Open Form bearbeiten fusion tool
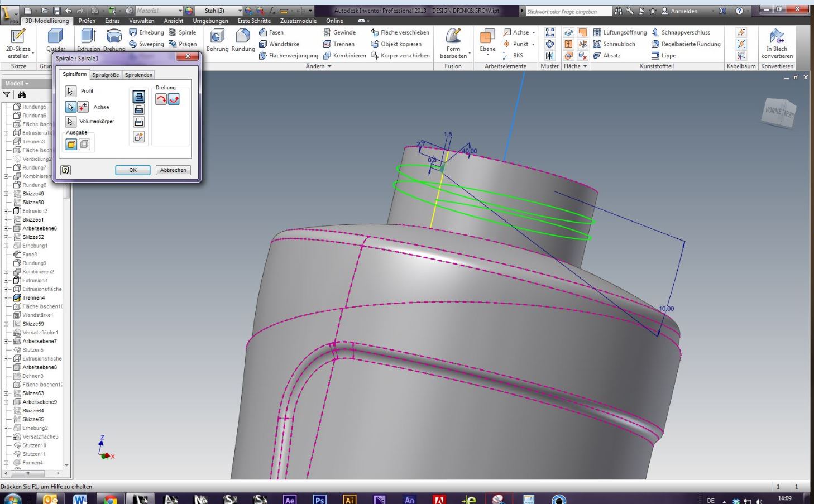The width and height of the screenshot is (814, 504). 453,43
